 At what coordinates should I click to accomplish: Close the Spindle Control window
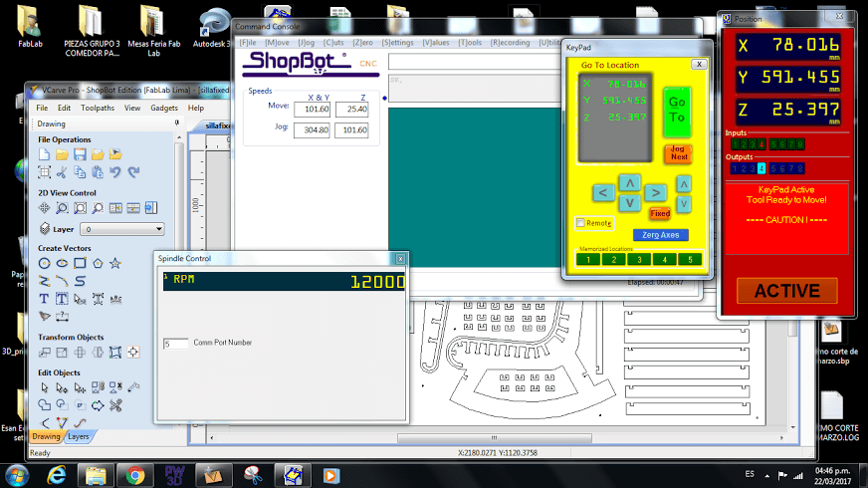click(400, 259)
